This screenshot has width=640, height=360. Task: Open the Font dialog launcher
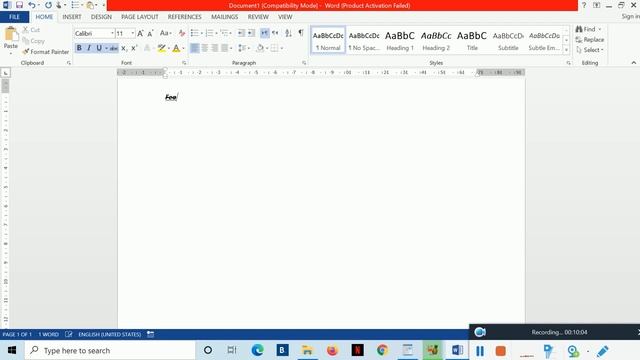click(x=184, y=63)
